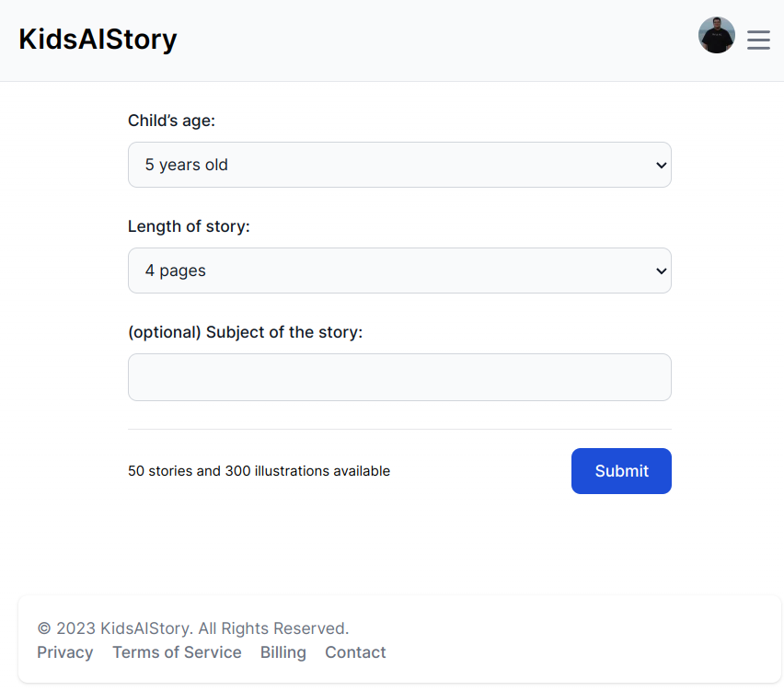The image size is (784, 691).
Task: Click the "Child's age:" label
Action: [171, 121]
